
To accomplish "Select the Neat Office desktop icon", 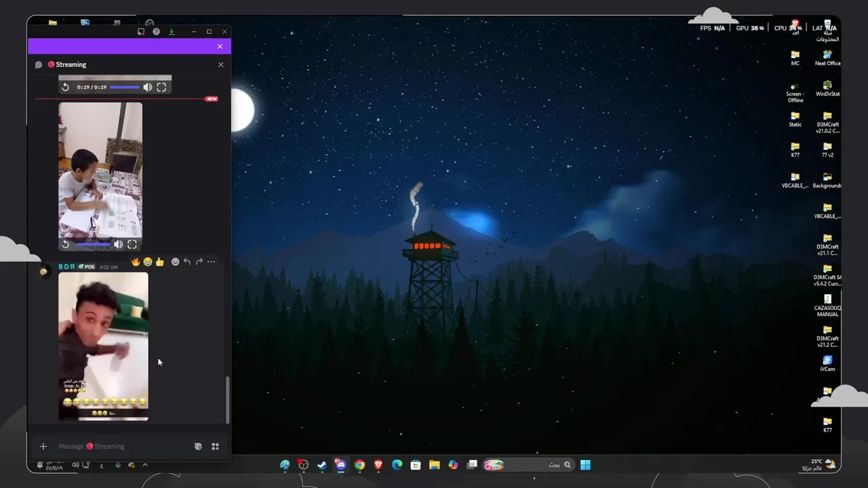I will [827, 58].
